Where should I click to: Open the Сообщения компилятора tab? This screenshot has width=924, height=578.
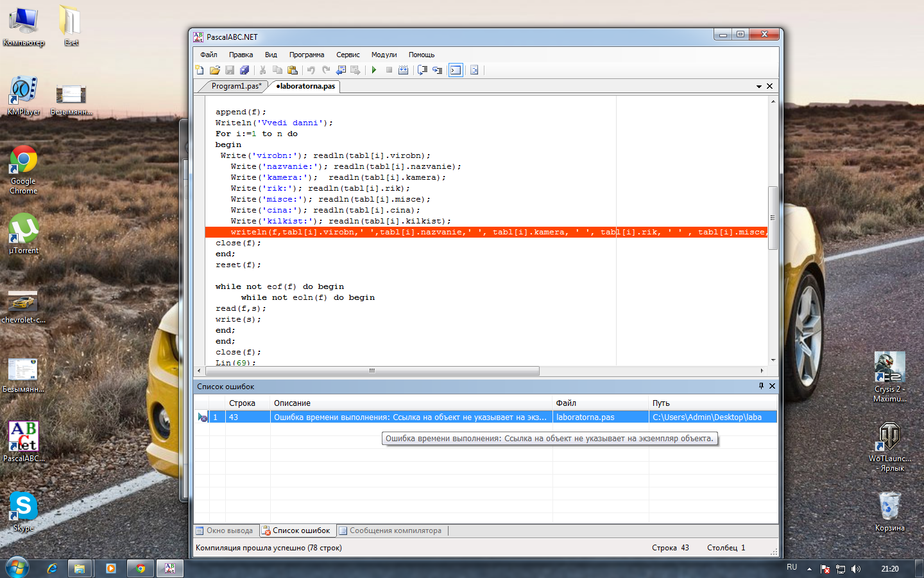pyautogui.click(x=390, y=530)
